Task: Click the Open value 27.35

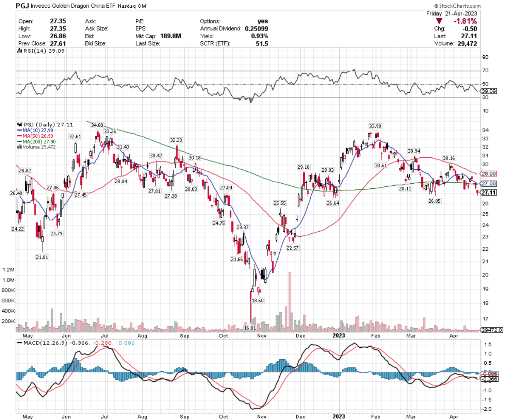Action: [58, 21]
